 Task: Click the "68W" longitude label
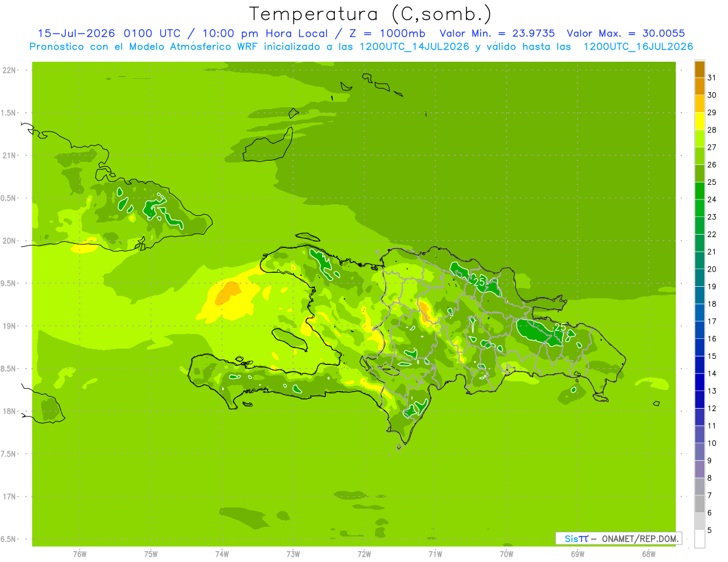pos(649,554)
